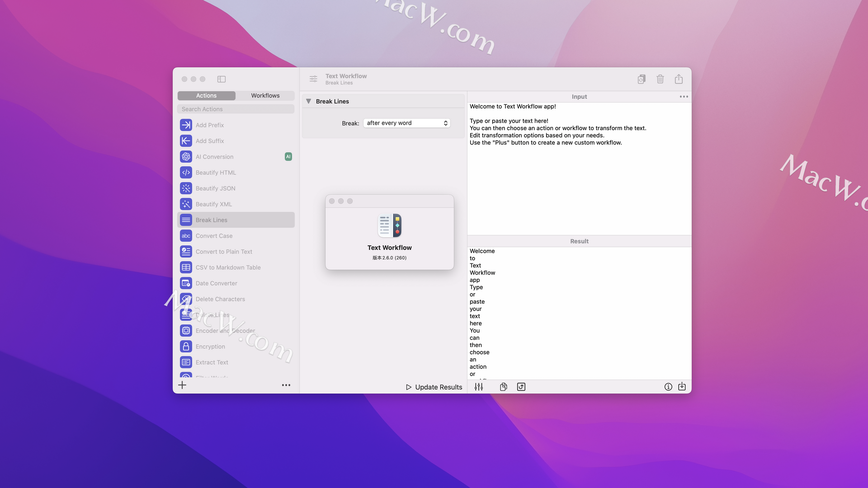This screenshot has height=488, width=868.
Task: Click the duplicate workflow icon in toolbar
Action: [x=642, y=79]
